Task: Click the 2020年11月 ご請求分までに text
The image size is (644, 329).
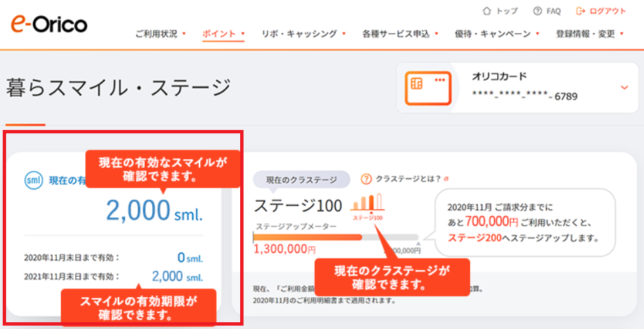Action: 501,207
